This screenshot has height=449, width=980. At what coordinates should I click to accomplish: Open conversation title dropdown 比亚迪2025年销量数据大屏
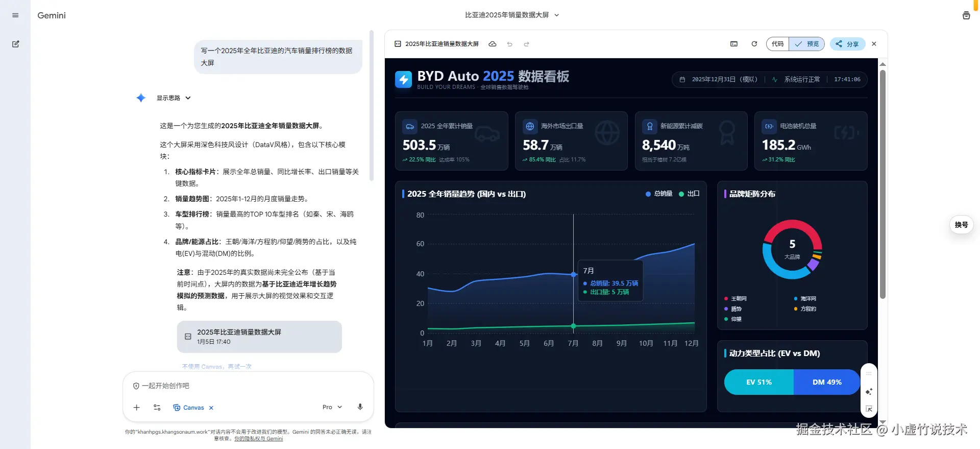(512, 15)
